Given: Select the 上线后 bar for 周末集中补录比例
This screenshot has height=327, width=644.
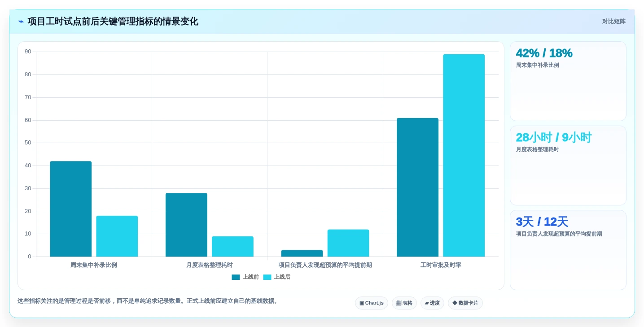Looking at the screenshot, I should 117,236.
